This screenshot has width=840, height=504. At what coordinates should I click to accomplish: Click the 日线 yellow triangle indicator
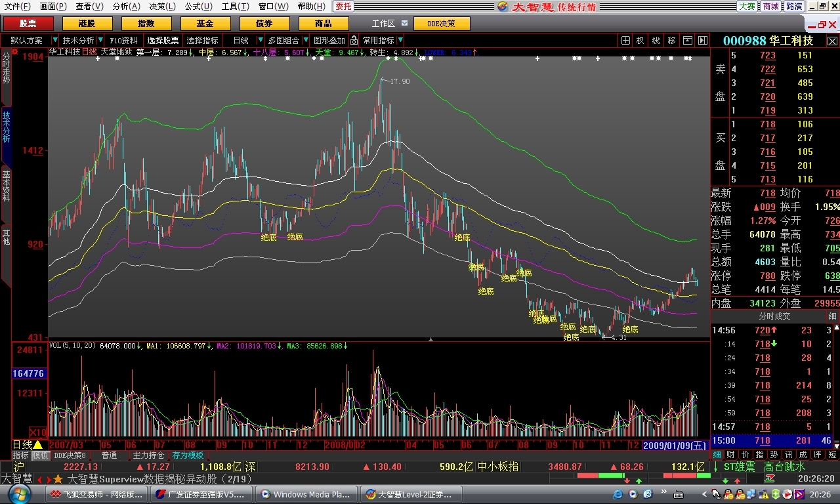click(38, 445)
